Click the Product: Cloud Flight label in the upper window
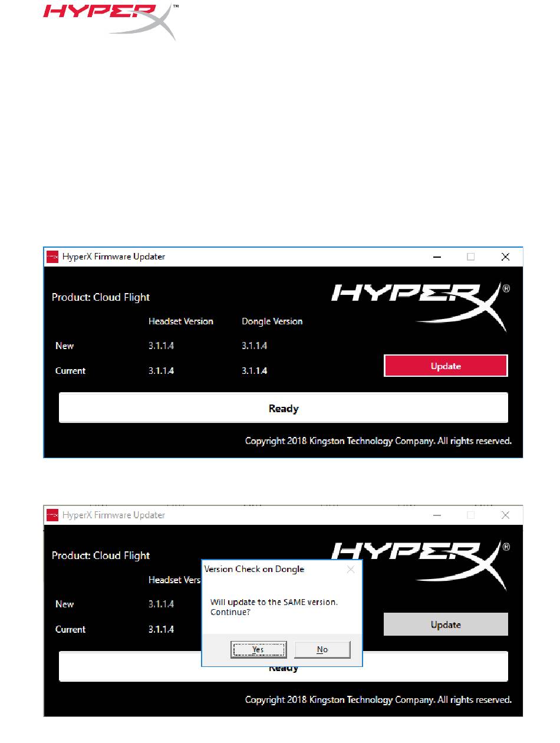Viewport: 560px width, 743px height. pos(101,297)
